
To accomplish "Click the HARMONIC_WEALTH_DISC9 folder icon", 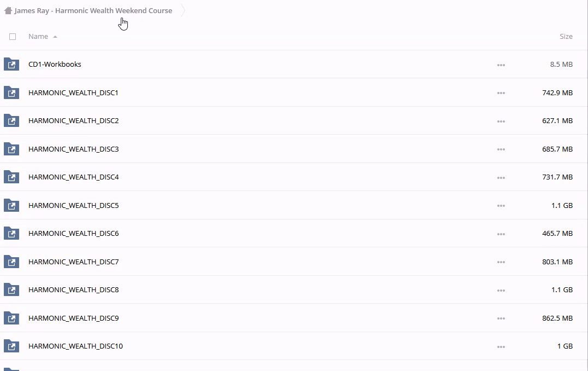I will 11,318.
